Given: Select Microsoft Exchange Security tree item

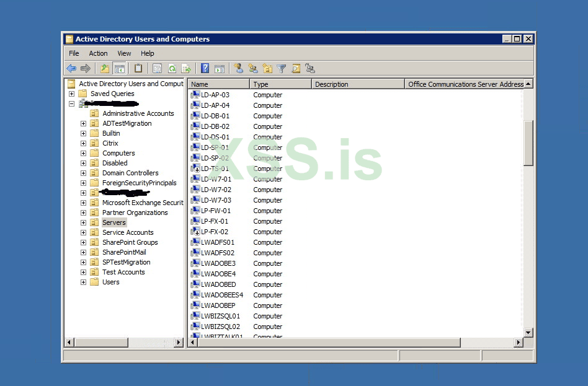Looking at the screenshot, I should click(x=143, y=203).
